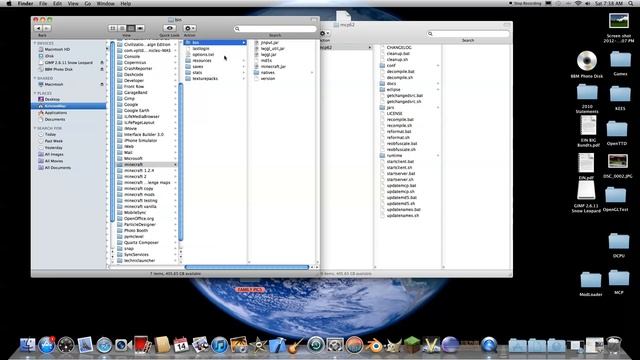Open Safari compass icon in Dock
This screenshot has width=640, height=360.
104,345
